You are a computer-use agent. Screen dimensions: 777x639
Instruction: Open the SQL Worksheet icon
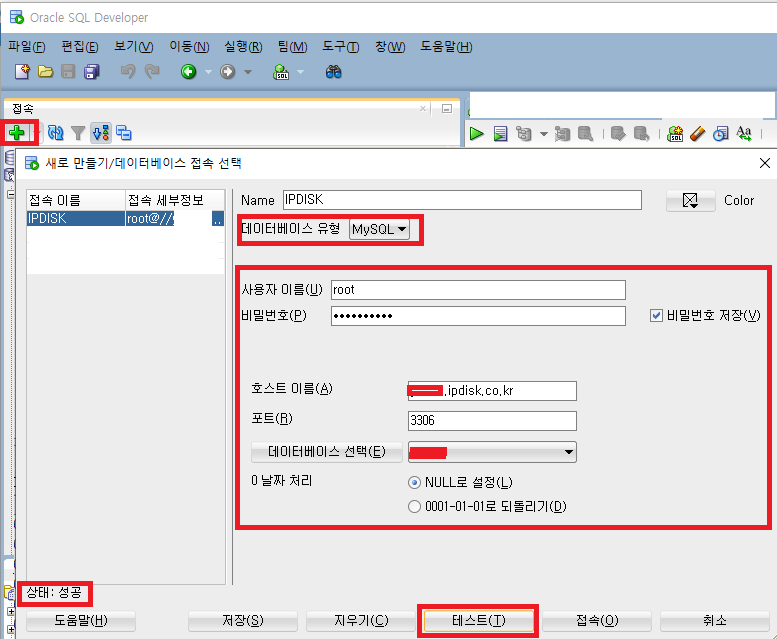tap(281, 72)
